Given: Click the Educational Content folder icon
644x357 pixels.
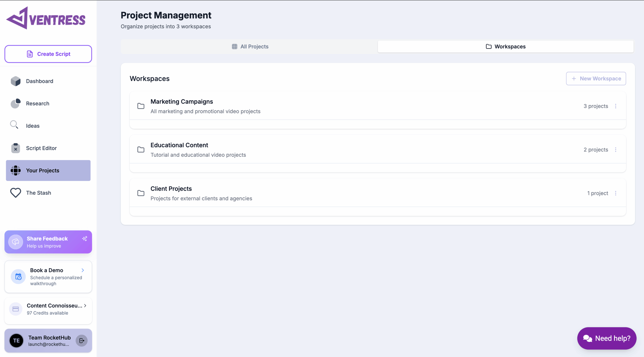Looking at the screenshot, I should (x=141, y=149).
